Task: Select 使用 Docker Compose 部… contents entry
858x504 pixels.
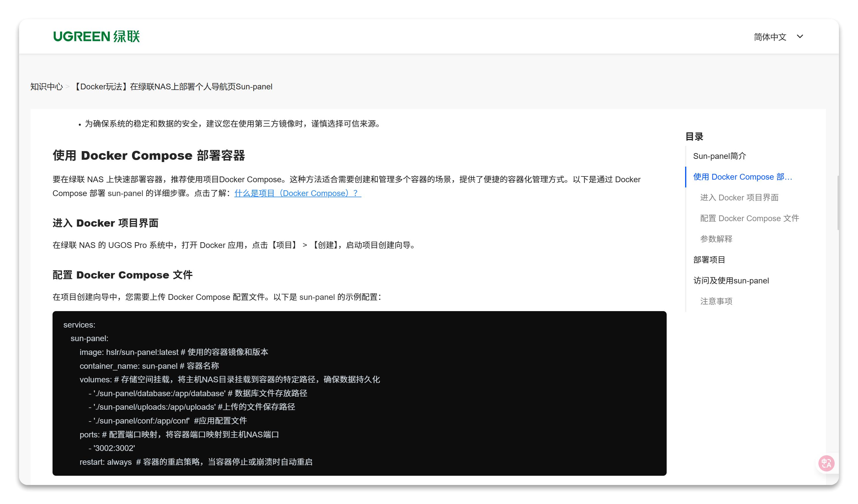Action: [743, 177]
